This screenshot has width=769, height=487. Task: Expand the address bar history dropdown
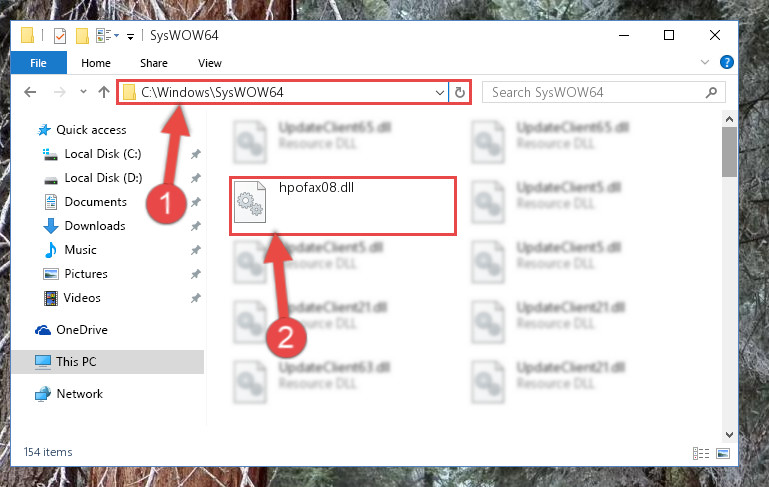[439, 92]
